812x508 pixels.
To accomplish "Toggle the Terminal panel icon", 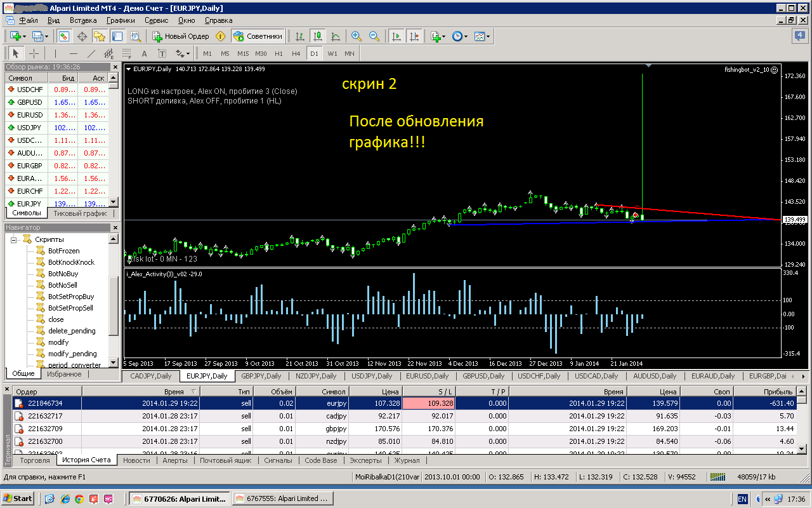I will (117, 36).
